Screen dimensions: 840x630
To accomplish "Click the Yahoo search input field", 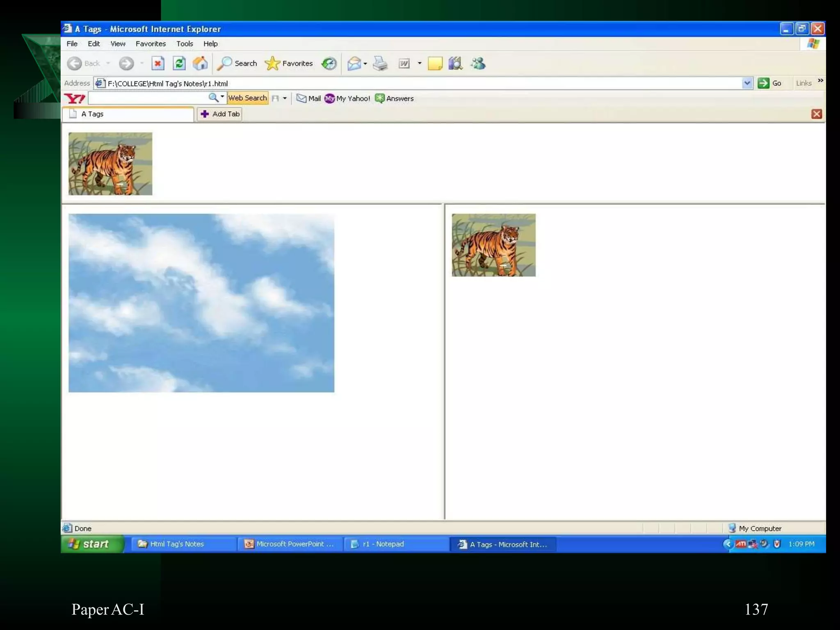I will (x=148, y=98).
